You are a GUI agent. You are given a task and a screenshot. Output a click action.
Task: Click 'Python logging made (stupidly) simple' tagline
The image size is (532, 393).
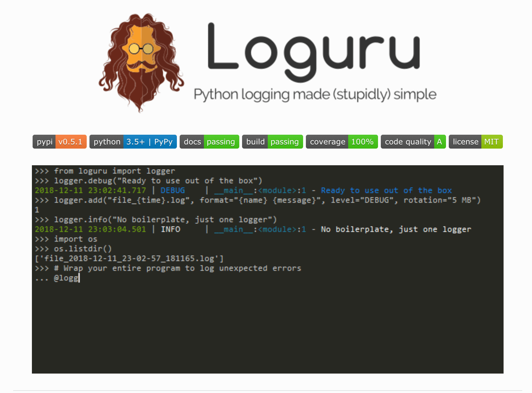tap(315, 94)
